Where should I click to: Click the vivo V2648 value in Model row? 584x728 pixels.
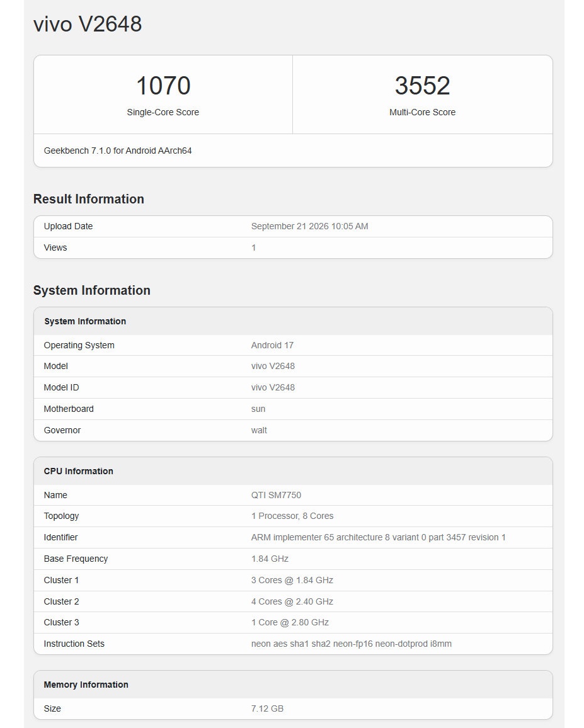[273, 367]
